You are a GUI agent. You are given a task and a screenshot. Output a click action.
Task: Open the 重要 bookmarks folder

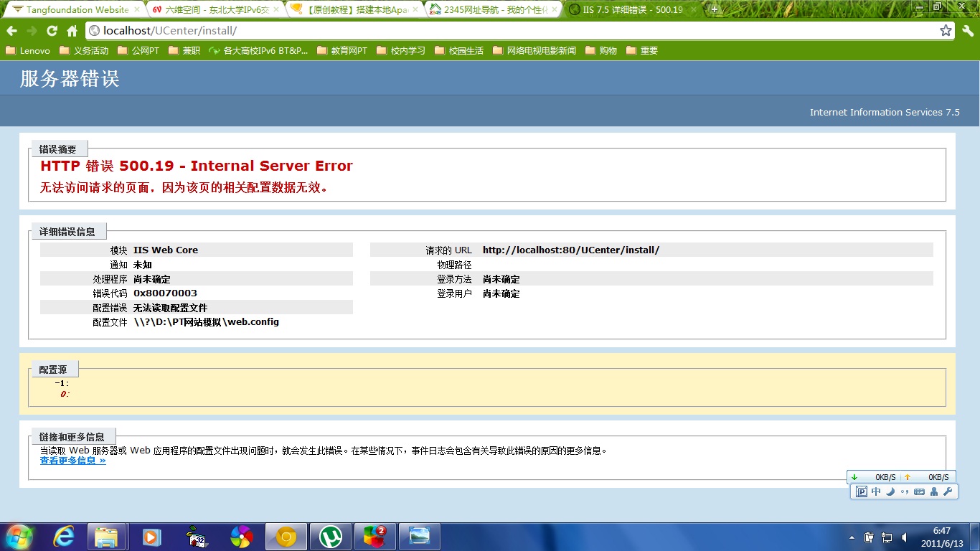(x=642, y=51)
